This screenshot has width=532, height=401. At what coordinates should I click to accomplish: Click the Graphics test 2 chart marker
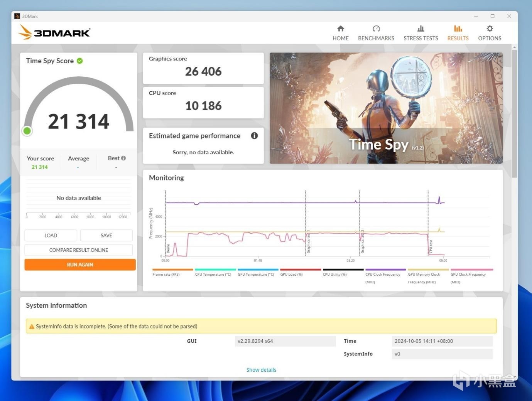[362, 242]
